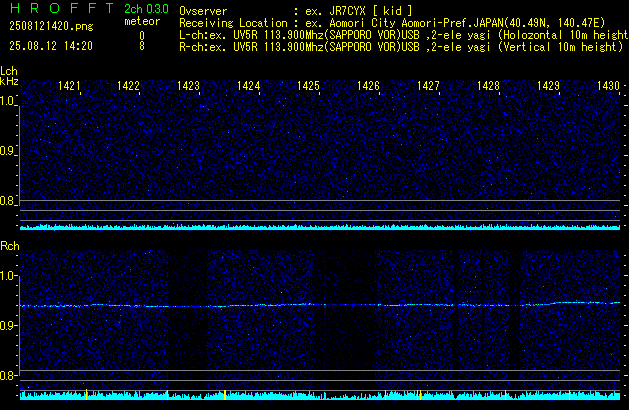Select the green 'meteor' label

(x=142, y=21)
